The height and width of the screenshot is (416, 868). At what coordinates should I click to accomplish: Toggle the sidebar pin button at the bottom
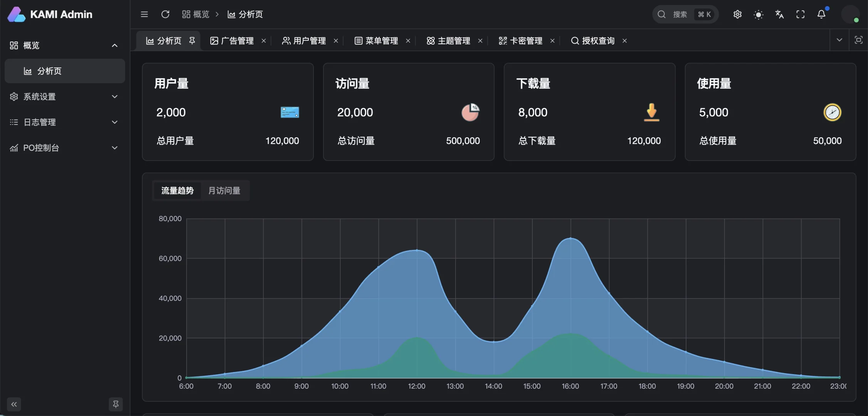(116, 404)
